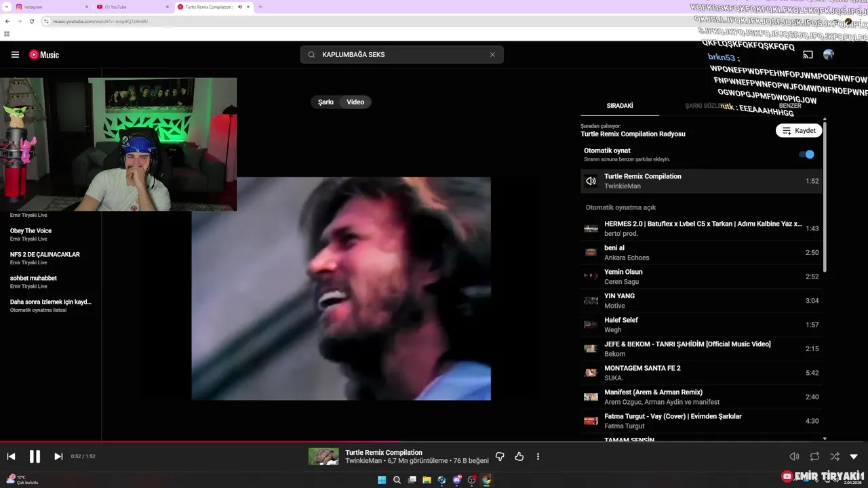Click the queue panel scrollbar

coord(825,197)
